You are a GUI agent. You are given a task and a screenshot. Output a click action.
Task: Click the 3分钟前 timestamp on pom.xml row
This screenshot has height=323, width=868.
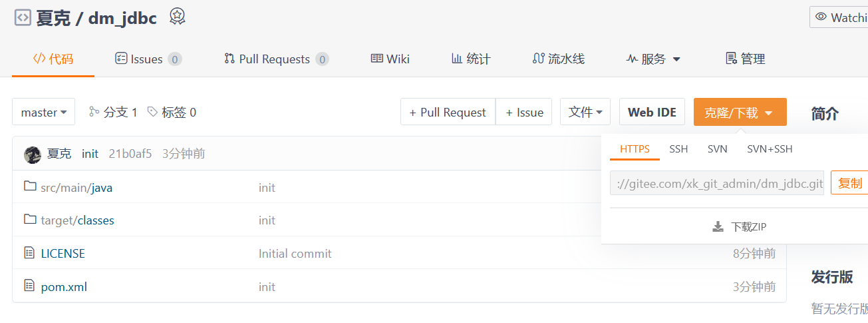754,287
